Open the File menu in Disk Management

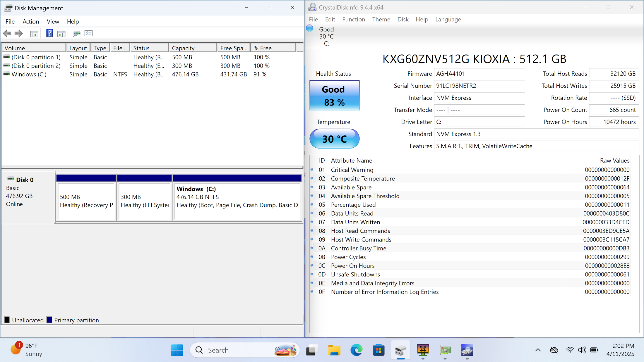[x=10, y=21]
